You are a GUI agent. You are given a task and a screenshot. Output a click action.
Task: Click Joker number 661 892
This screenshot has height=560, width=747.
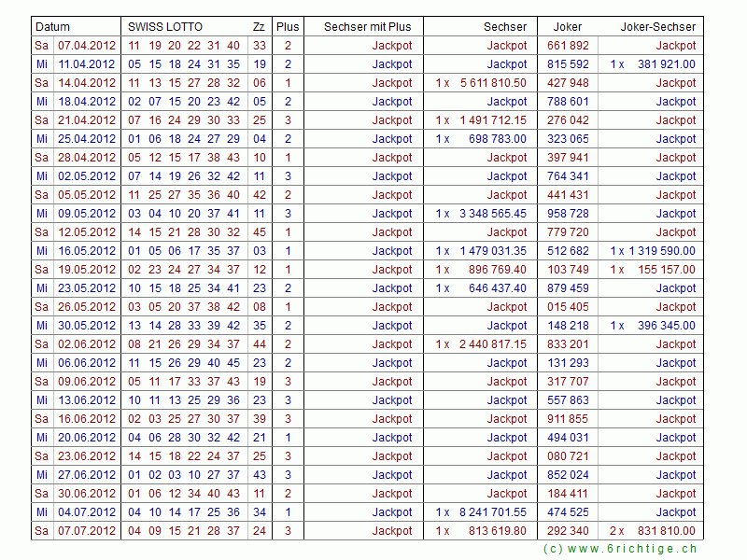[568, 46]
